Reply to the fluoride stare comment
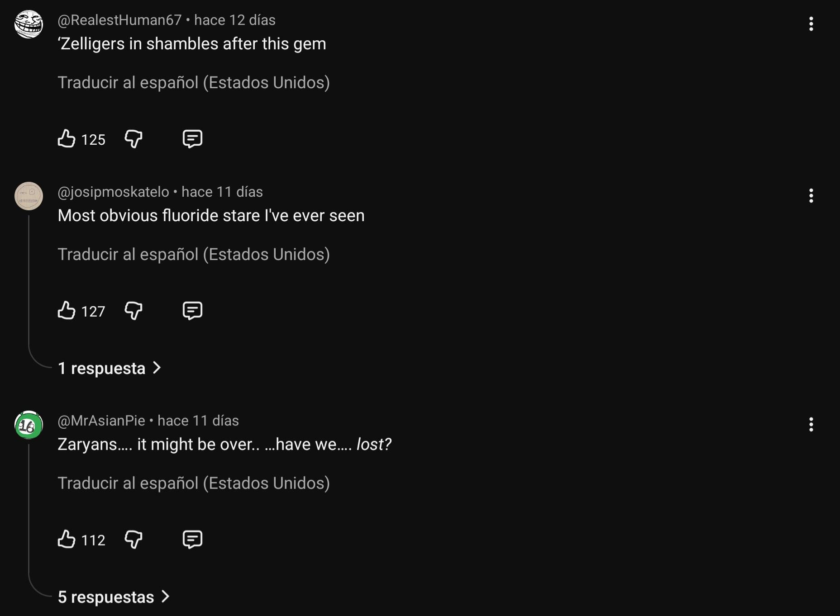This screenshot has height=616, width=840. tap(192, 311)
